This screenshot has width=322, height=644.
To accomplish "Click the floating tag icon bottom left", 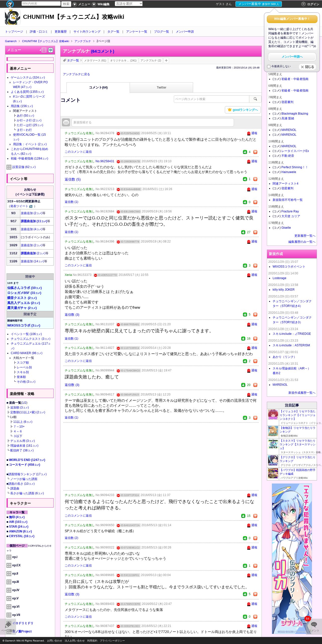I will tap(8, 624).
